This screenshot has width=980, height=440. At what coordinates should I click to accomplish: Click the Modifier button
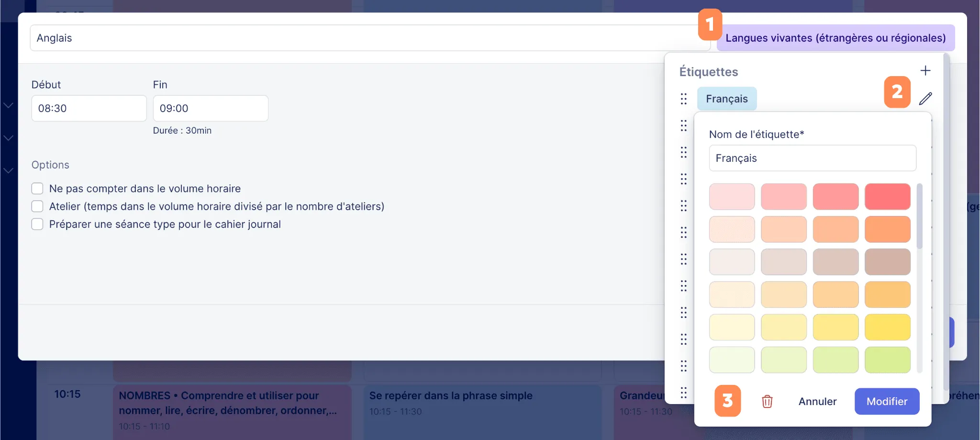(x=887, y=401)
